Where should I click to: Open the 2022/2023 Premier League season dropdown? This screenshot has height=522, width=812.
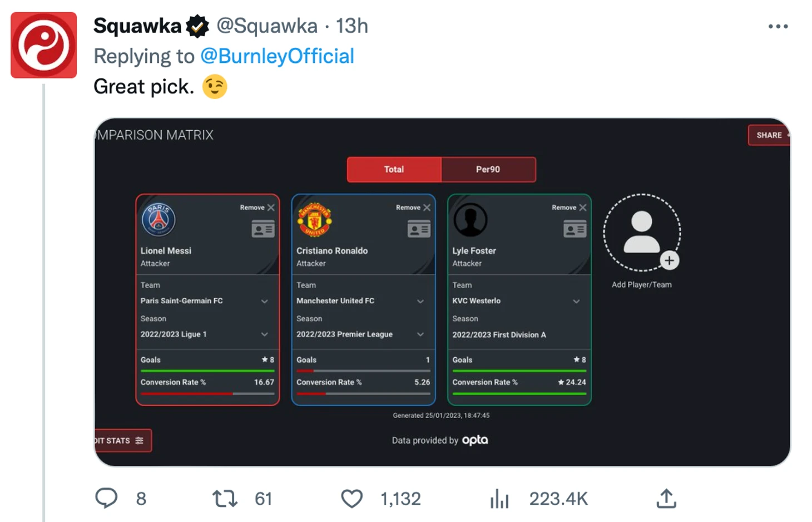pyautogui.click(x=360, y=334)
